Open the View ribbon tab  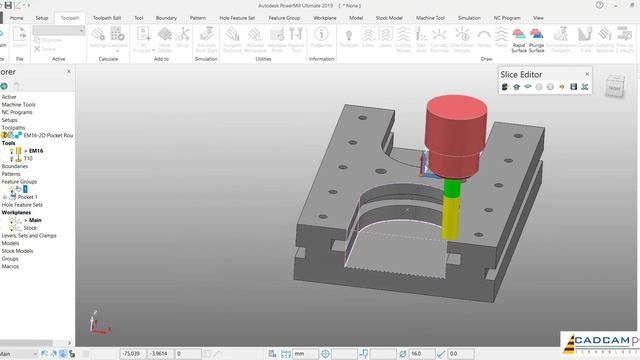coord(538,18)
